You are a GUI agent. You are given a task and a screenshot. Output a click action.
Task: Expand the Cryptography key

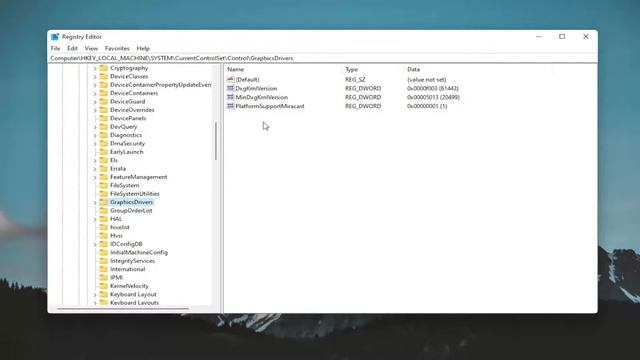tap(95, 68)
